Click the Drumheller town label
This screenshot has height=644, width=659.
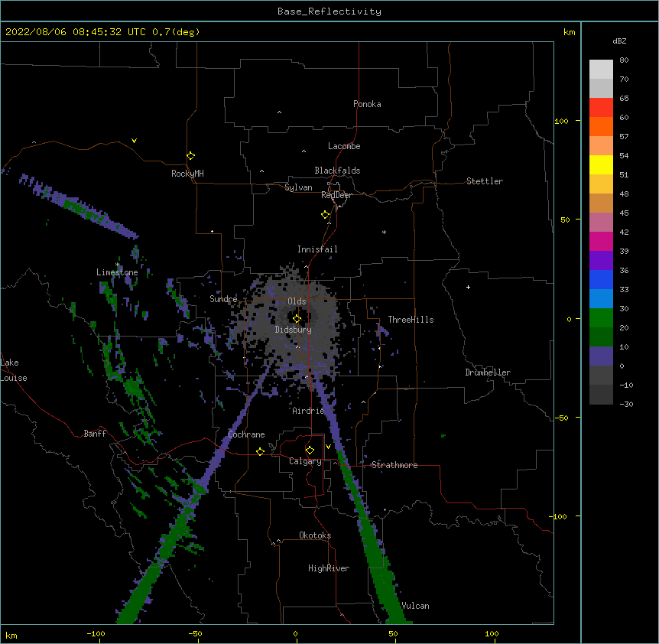click(488, 372)
